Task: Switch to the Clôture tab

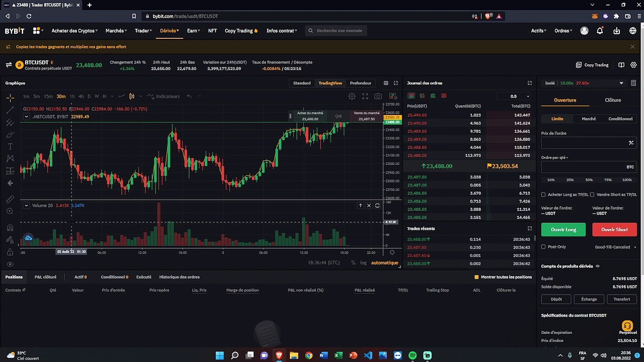Action: coord(613,100)
